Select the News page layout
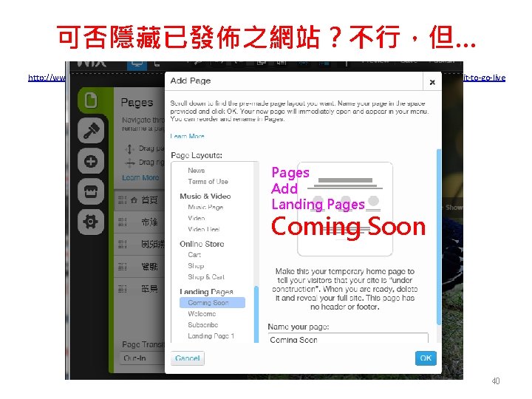This screenshot has width=532, height=399. (x=197, y=171)
